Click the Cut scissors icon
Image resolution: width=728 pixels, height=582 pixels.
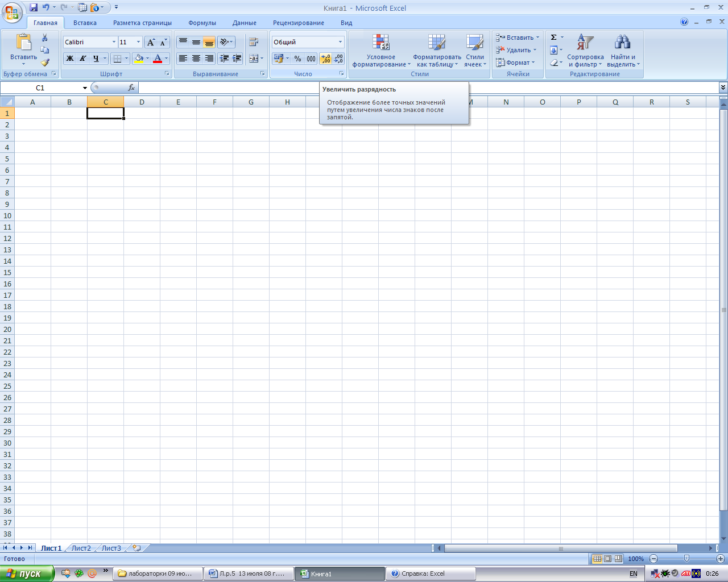[45, 38]
